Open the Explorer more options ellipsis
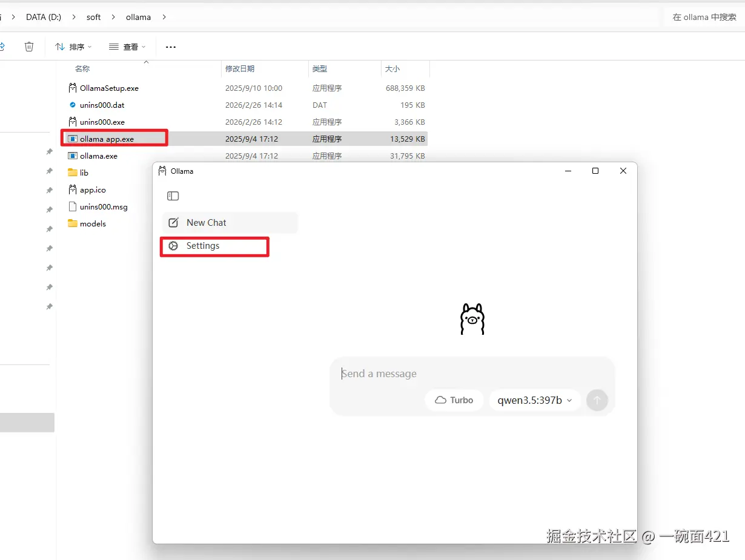This screenshot has width=745, height=560. 171,47
